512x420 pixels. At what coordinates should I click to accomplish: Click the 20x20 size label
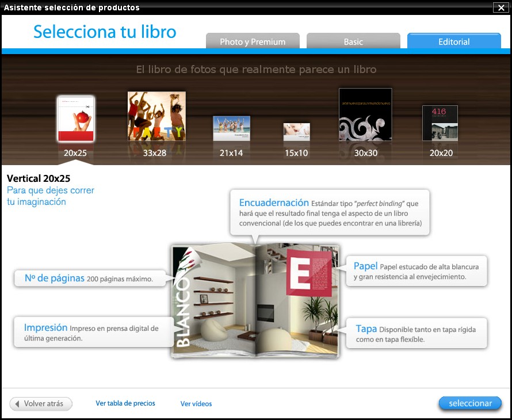click(441, 153)
